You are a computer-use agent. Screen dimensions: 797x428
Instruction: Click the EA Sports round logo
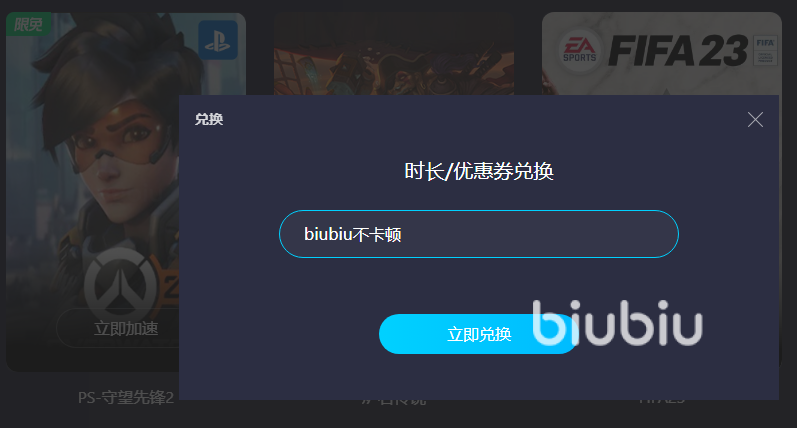pyautogui.click(x=579, y=51)
